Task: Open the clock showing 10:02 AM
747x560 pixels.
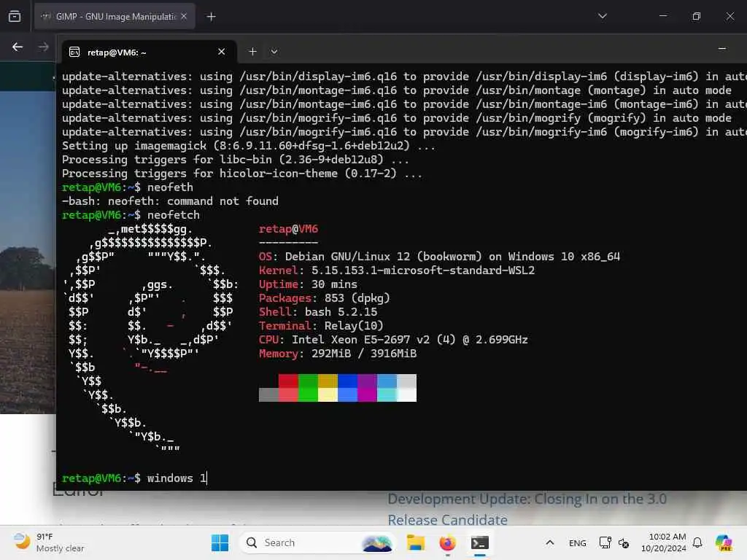Action: (x=664, y=542)
